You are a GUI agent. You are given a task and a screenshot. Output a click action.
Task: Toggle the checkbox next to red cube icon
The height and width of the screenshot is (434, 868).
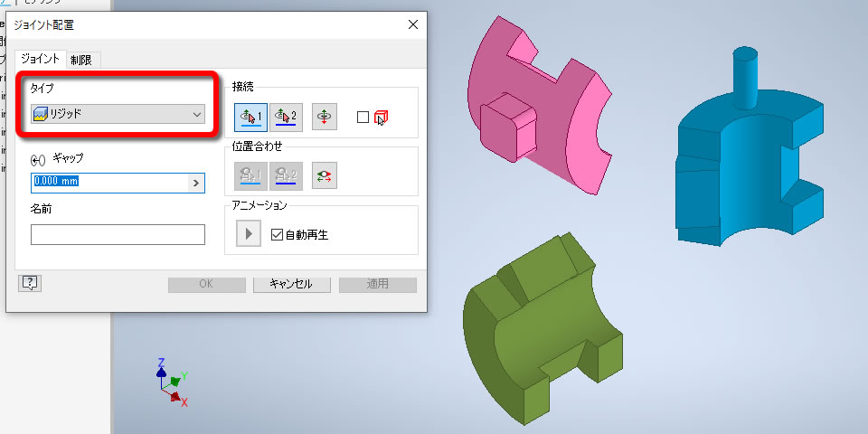pyautogui.click(x=363, y=117)
